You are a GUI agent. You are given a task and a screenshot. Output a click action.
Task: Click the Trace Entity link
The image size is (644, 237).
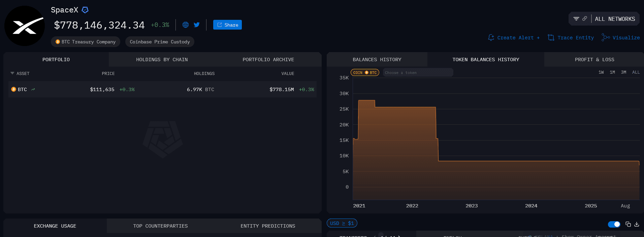[x=571, y=38]
